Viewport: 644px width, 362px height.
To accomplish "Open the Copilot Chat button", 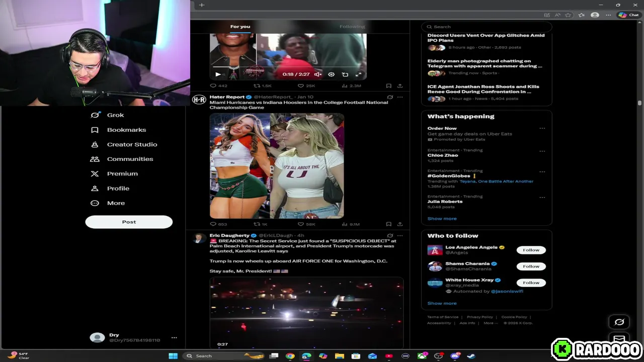I will click(x=629, y=15).
